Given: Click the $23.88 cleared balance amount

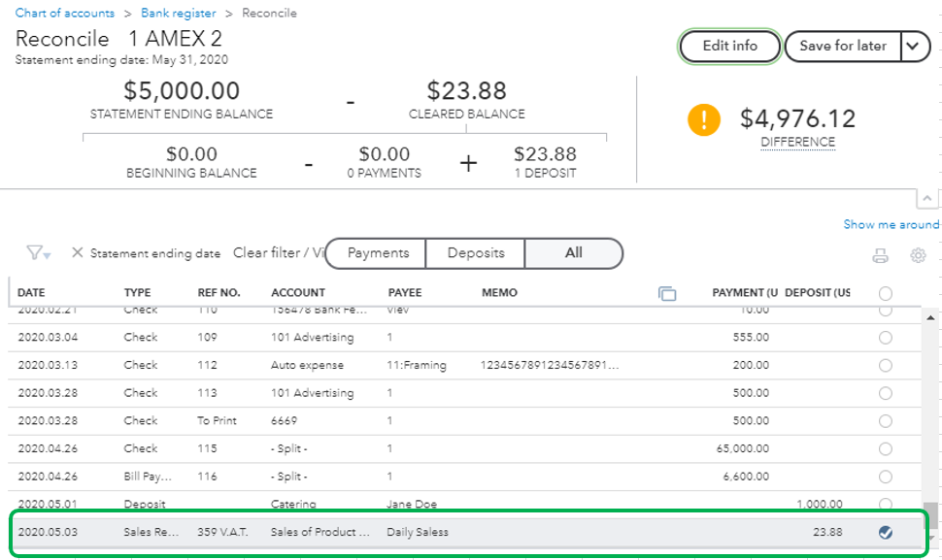Looking at the screenshot, I should point(467,91).
